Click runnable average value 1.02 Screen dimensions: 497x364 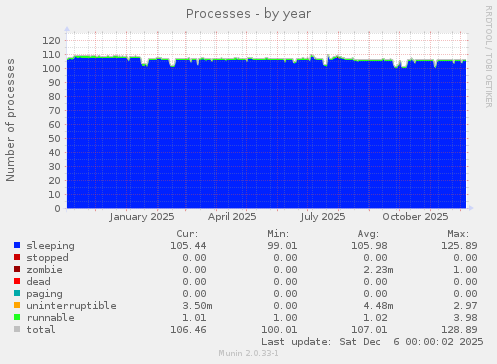[375, 318]
